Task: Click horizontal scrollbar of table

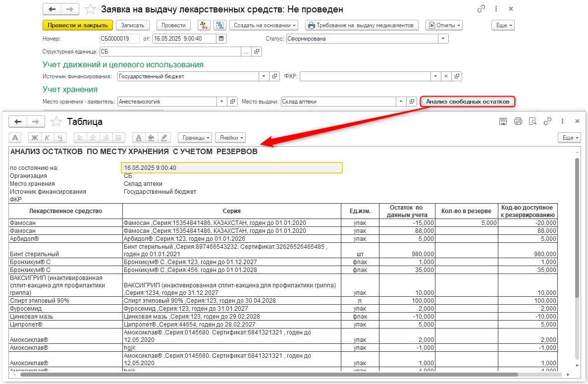Action: click(x=269, y=374)
